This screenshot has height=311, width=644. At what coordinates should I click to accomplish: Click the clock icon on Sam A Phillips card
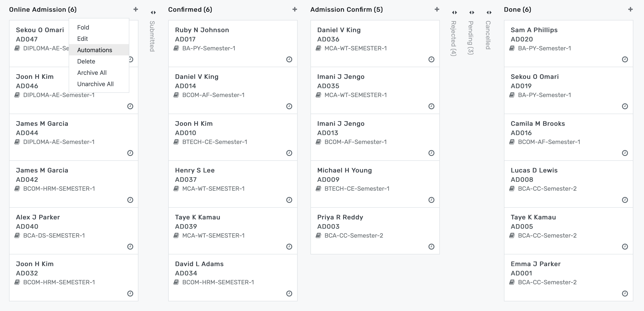click(x=625, y=59)
